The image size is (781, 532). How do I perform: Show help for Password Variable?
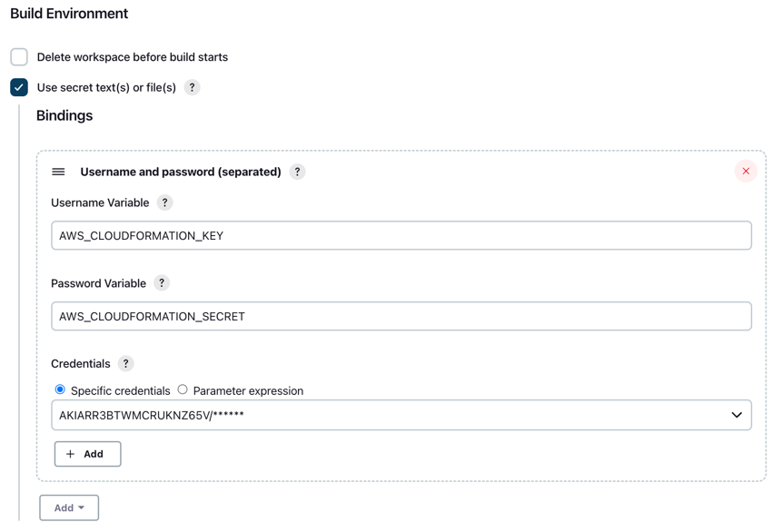pyautogui.click(x=162, y=283)
